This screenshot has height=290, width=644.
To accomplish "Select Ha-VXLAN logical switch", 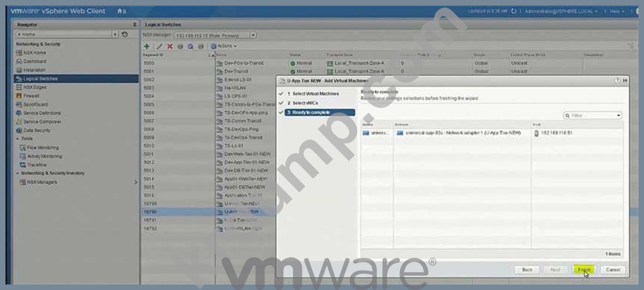I will pos(234,88).
